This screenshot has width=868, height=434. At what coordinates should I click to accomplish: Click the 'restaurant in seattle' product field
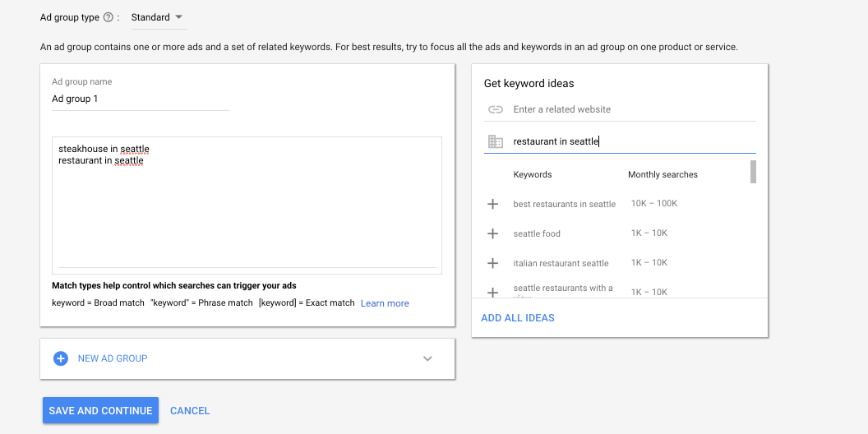(x=633, y=141)
